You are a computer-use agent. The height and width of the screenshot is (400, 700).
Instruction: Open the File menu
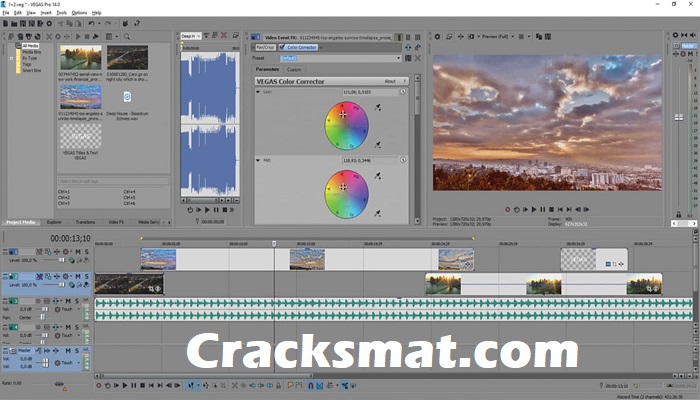click(5, 13)
